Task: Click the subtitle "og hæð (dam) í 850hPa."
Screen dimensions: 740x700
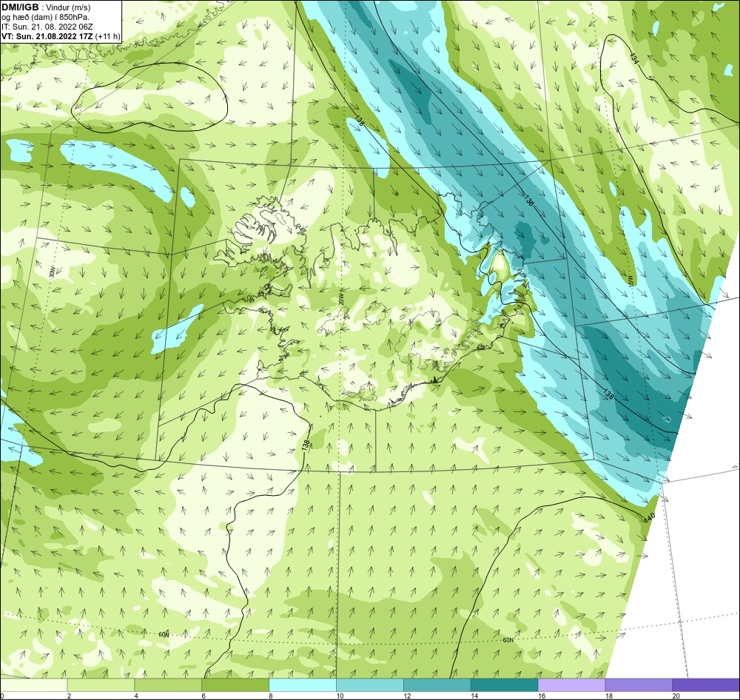Action: coord(45,18)
